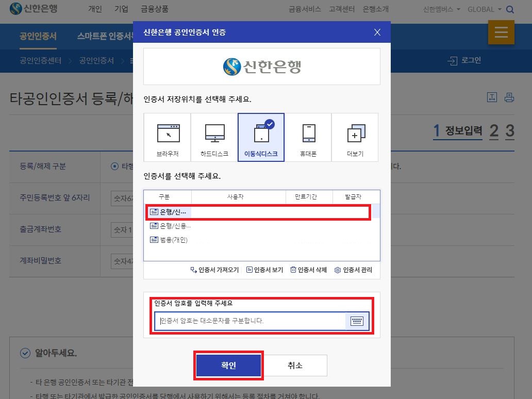
Task: Expand the GLOBAL dropdown
Action: (x=485, y=9)
